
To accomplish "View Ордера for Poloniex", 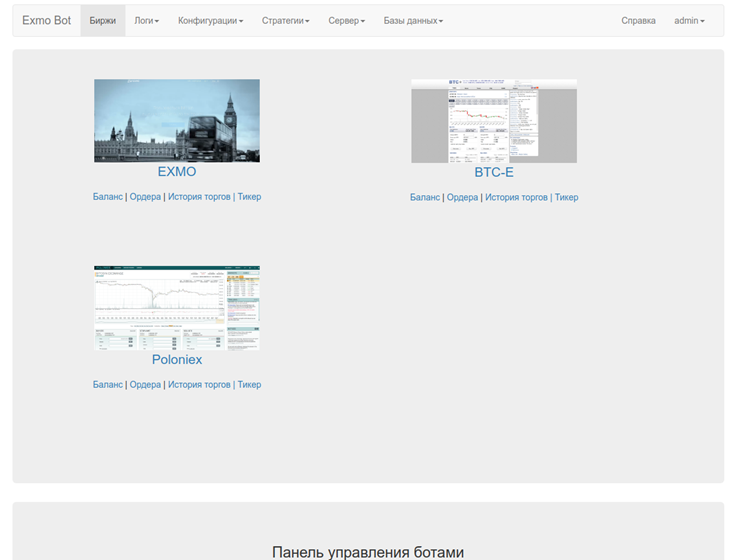I will click(x=145, y=384).
